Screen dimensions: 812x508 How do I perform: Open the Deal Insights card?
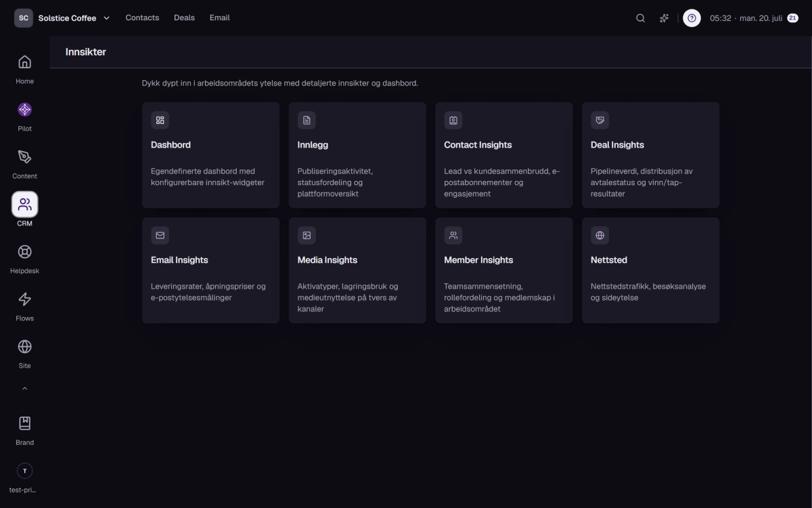[650, 155]
